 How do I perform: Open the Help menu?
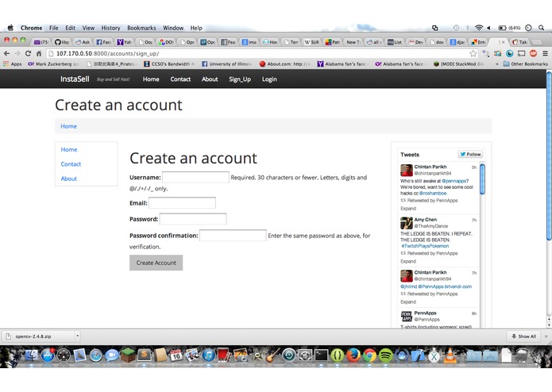pos(196,28)
